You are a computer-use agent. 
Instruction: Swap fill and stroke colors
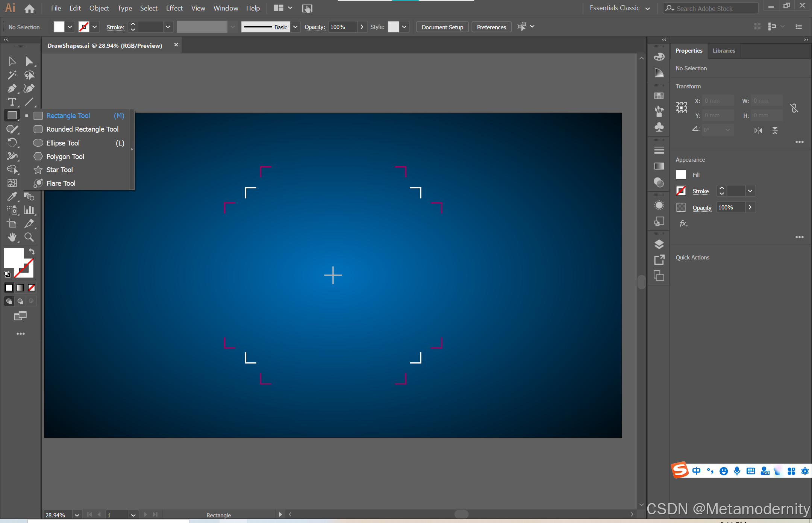click(32, 252)
